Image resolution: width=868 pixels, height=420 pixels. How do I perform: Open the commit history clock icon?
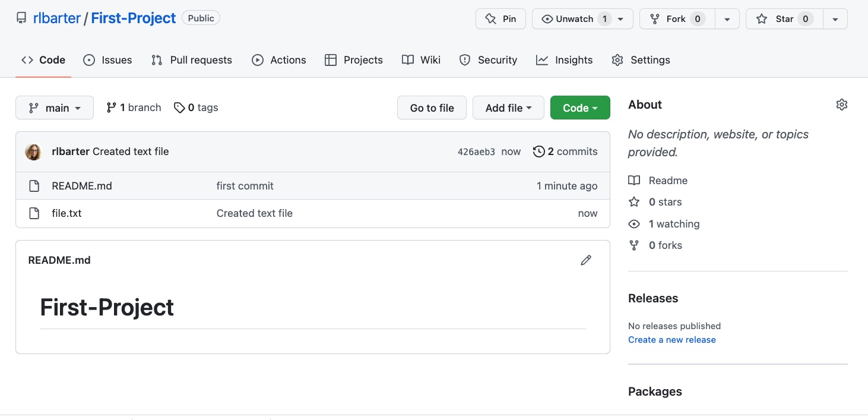click(539, 151)
